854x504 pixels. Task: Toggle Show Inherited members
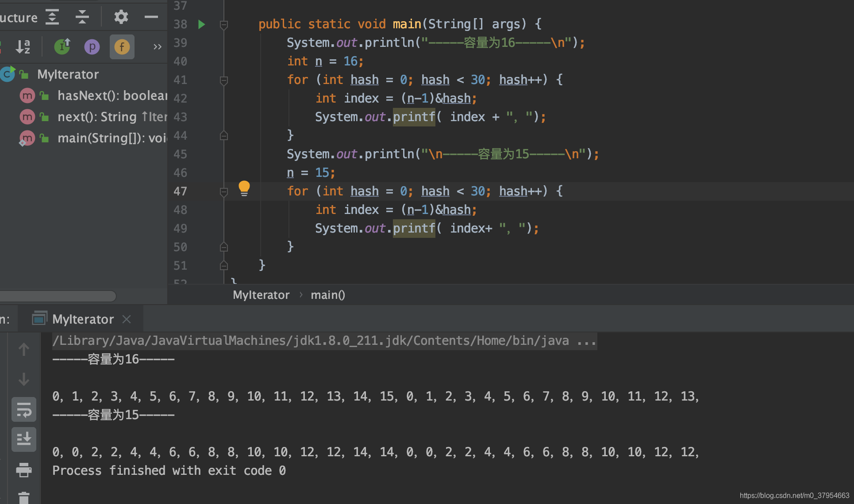pos(62,46)
